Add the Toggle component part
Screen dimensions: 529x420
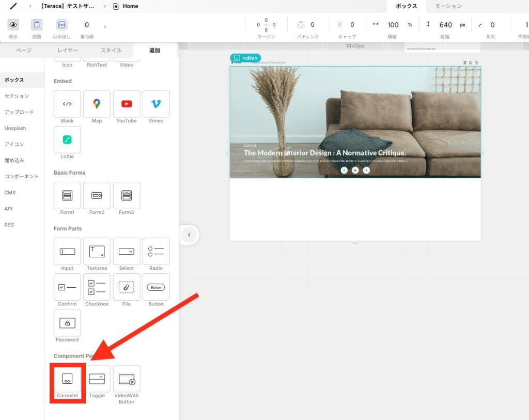click(97, 379)
